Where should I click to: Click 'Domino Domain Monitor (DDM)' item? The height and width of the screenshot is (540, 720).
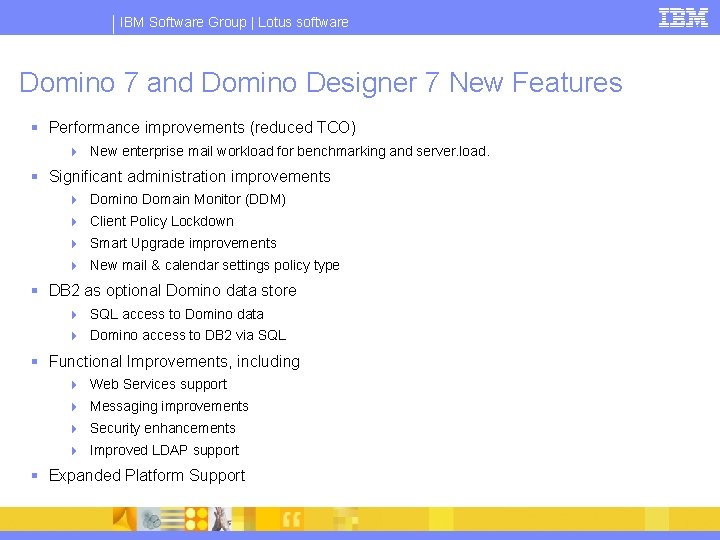(188, 199)
